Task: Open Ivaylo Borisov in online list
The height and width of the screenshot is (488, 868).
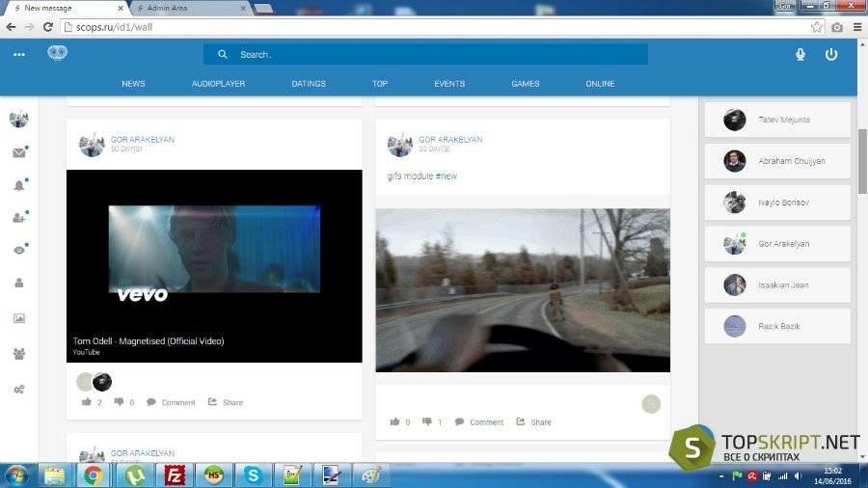Action: [777, 203]
